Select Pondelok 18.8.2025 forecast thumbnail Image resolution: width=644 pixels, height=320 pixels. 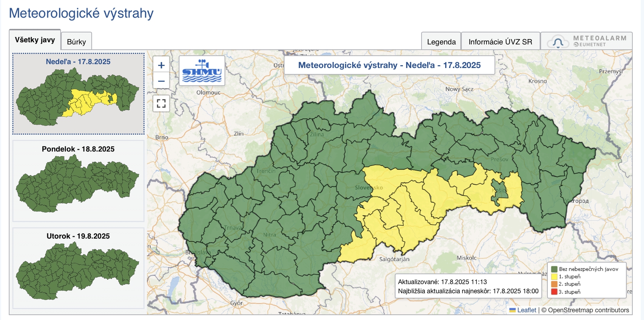[78, 181]
